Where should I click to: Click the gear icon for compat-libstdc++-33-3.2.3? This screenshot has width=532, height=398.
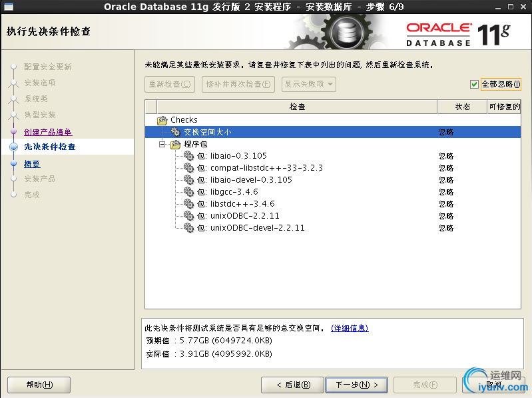[188, 168]
